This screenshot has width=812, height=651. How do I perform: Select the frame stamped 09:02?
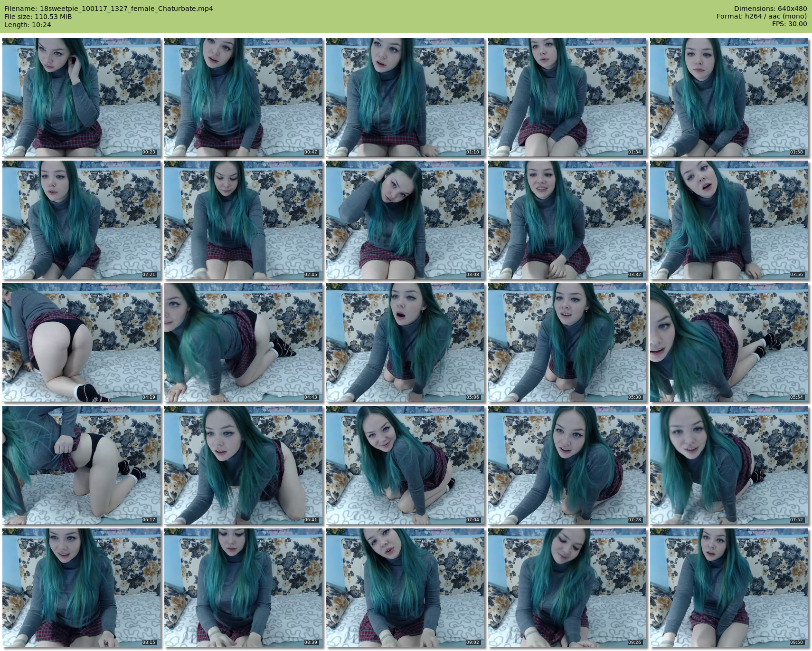click(x=406, y=588)
